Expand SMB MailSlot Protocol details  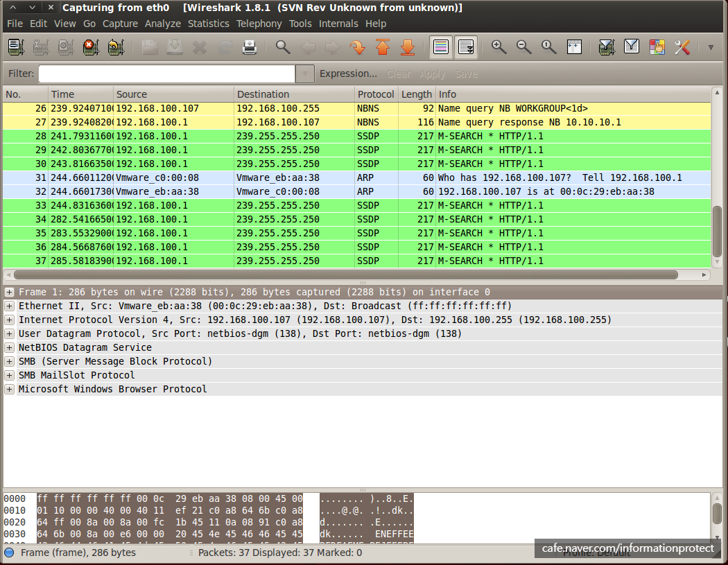tap(9, 375)
